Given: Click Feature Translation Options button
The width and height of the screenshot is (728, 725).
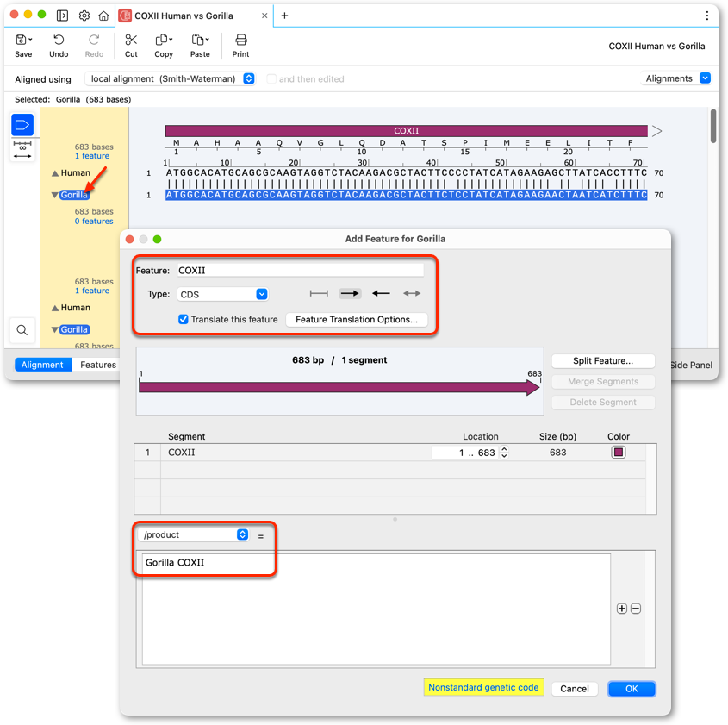Looking at the screenshot, I should point(357,320).
